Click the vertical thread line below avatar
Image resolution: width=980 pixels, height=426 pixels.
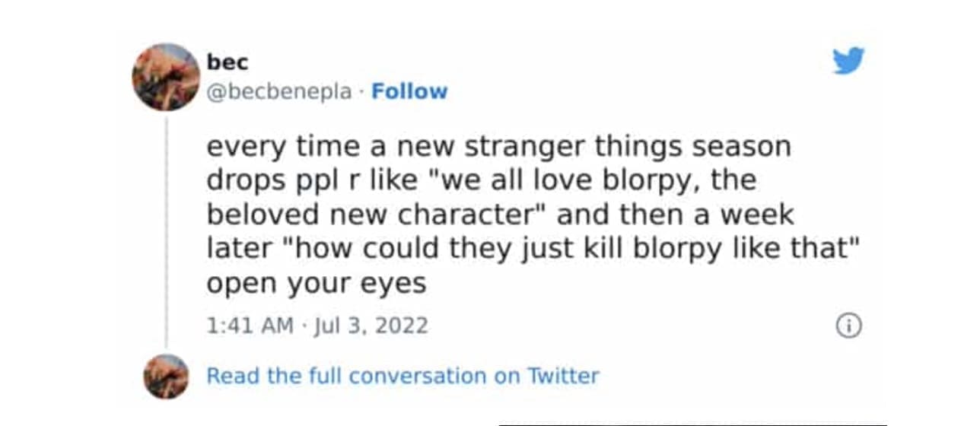pos(166,228)
